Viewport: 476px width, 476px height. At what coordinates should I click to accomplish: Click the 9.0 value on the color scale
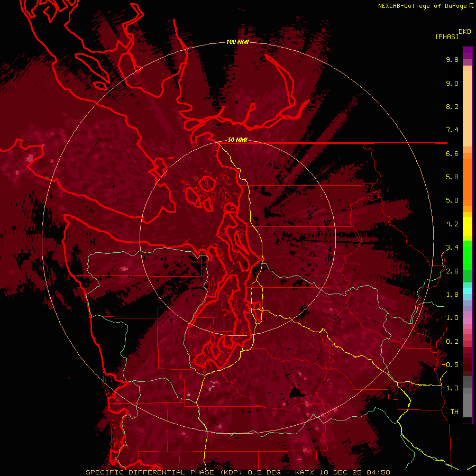[452, 83]
